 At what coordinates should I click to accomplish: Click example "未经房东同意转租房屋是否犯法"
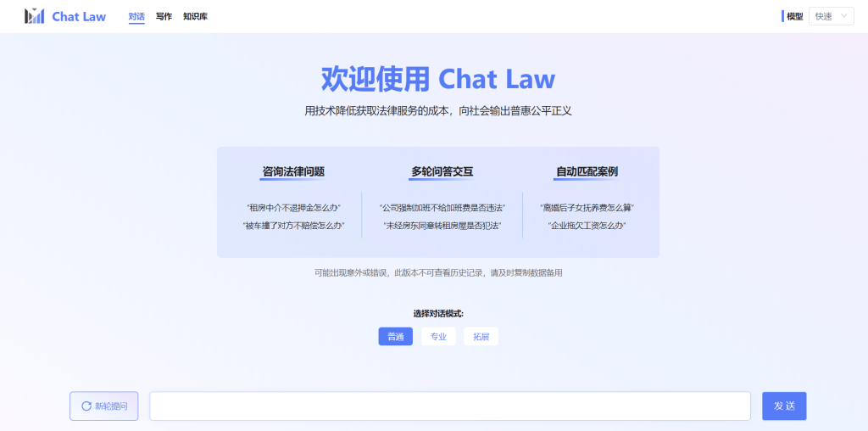(x=442, y=226)
